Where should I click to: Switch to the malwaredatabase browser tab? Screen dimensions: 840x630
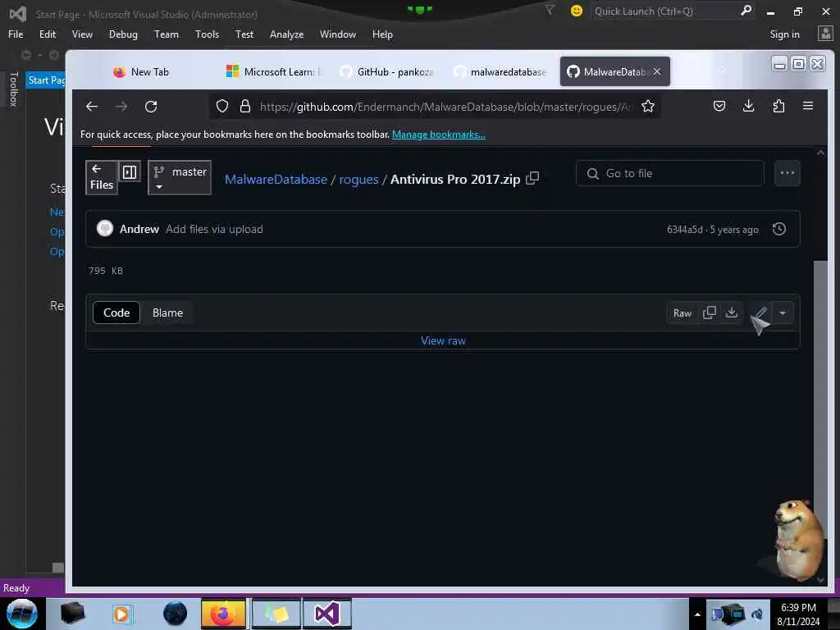tap(500, 72)
